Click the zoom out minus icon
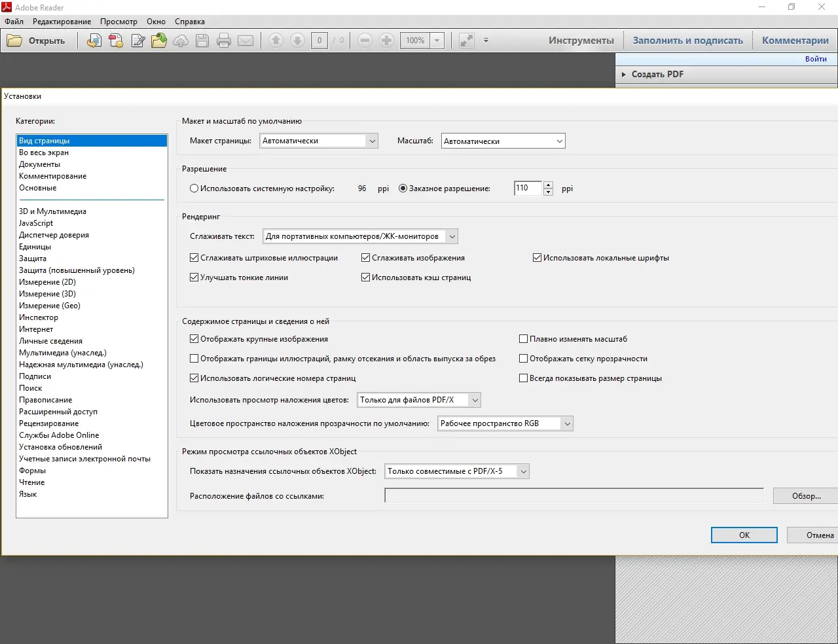838x644 pixels. (x=365, y=41)
